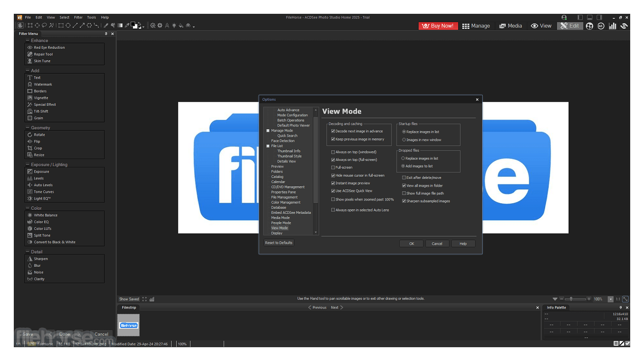Toggle Hide mouse cursor in full-screen
The image size is (644, 361).
333,175
